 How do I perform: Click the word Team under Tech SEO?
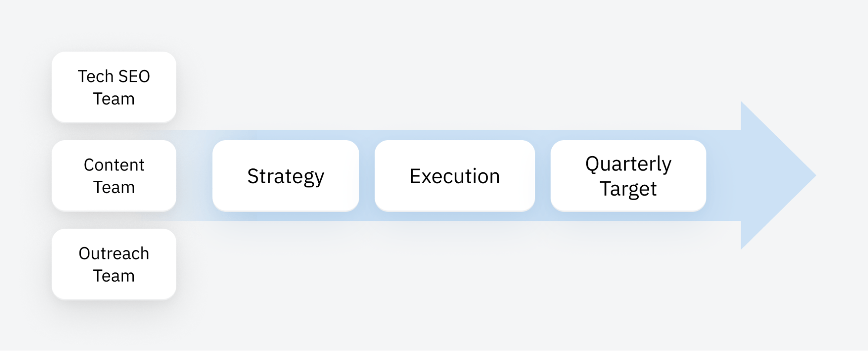tap(114, 99)
